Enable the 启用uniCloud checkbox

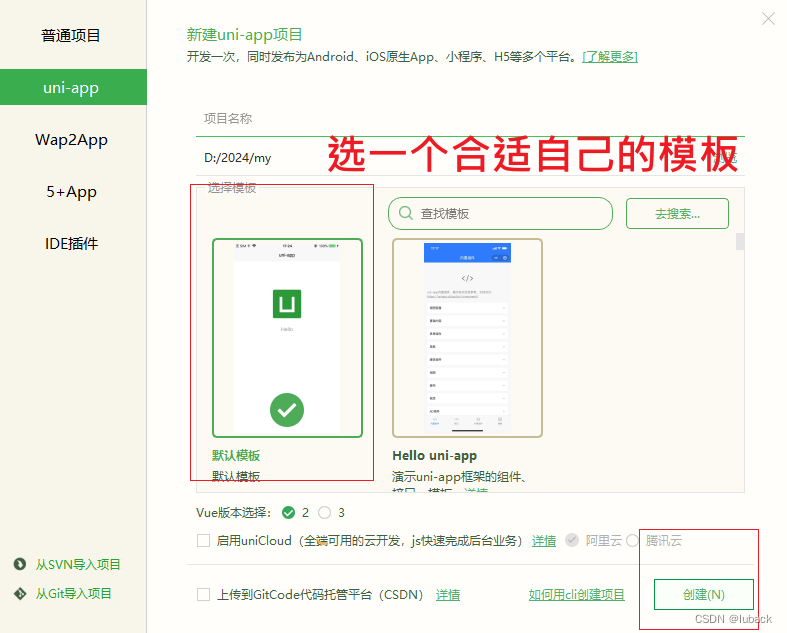tap(203, 541)
